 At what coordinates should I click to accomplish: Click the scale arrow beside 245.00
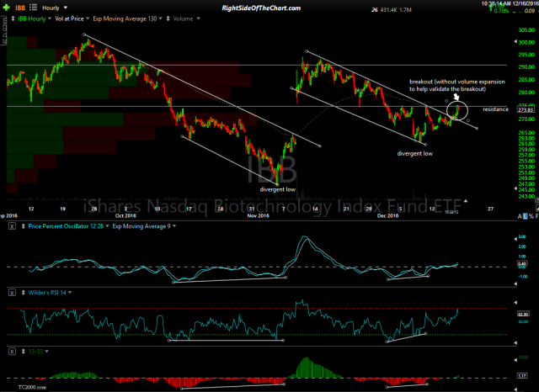[515, 188]
